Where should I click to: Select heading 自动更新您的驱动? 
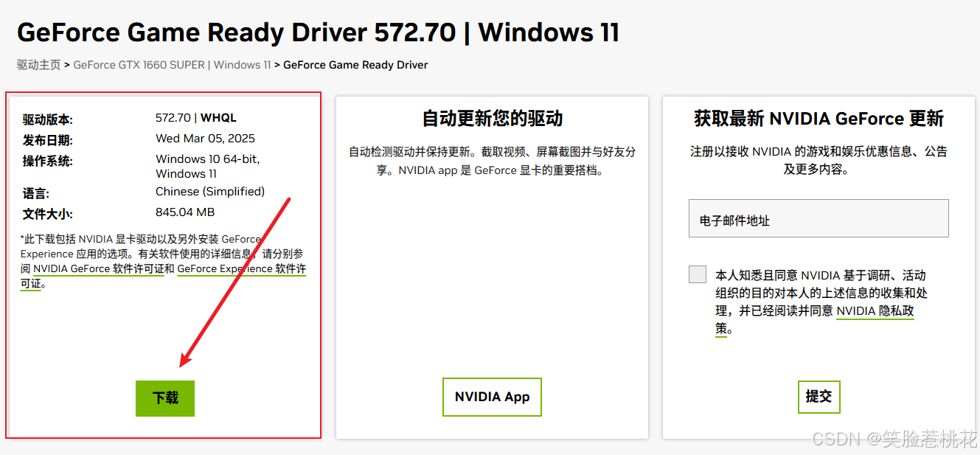coord(492,118)
